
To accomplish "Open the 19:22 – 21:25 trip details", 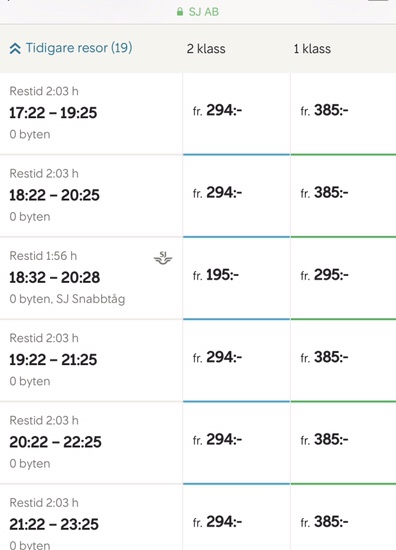I will (91, 360).
